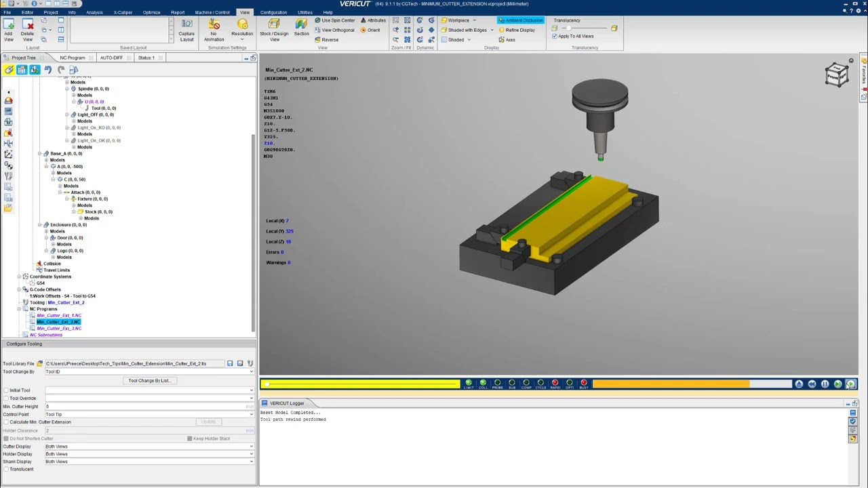Open the Attributes settings

pyautogui.click(x=373, y=20)
